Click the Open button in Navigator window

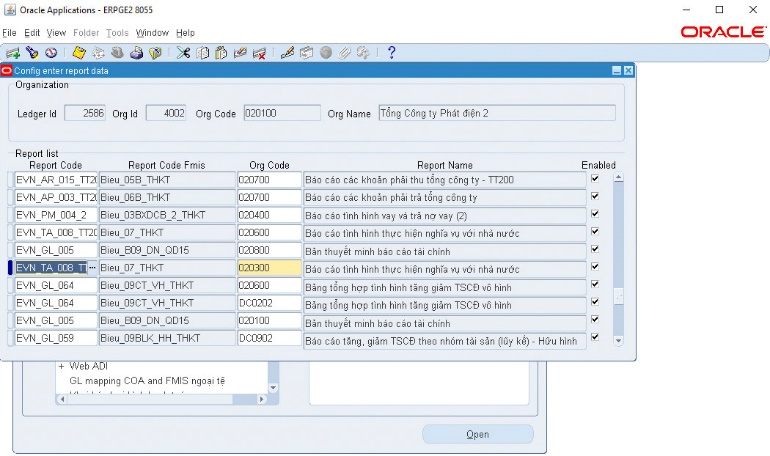478,434
